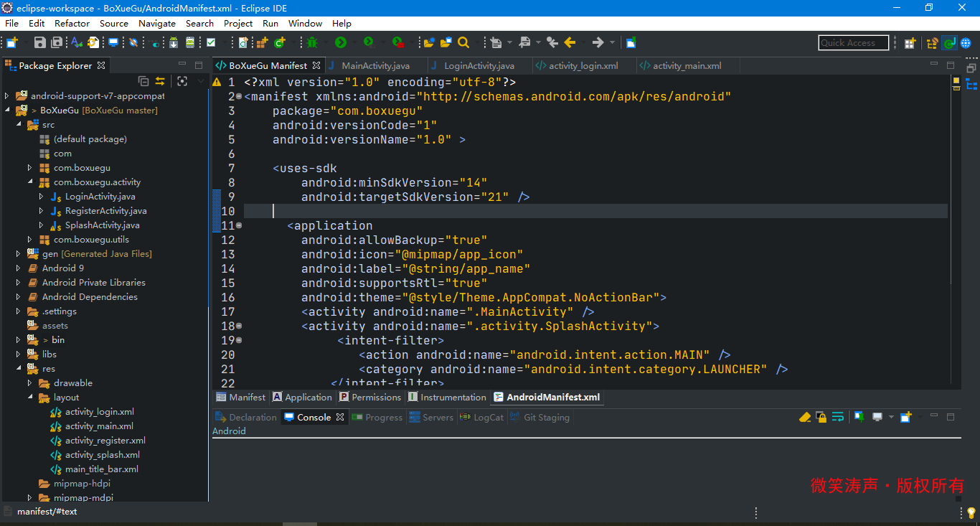Select main_title_bar.xml in the tree
980x526 pixels.
tap(101, 469)
